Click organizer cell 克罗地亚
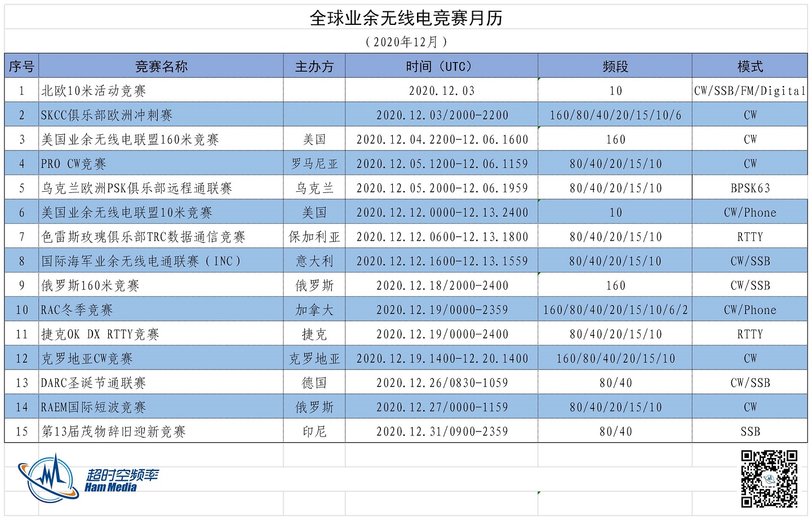Screen dimensions: 812x520 coord(314,358)
